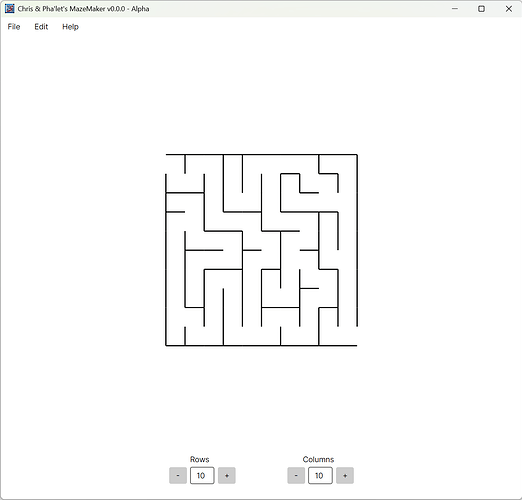This screenshot has width=522, height=500.
Task: Close the MazeMaker window
Action: coord(508,9)
